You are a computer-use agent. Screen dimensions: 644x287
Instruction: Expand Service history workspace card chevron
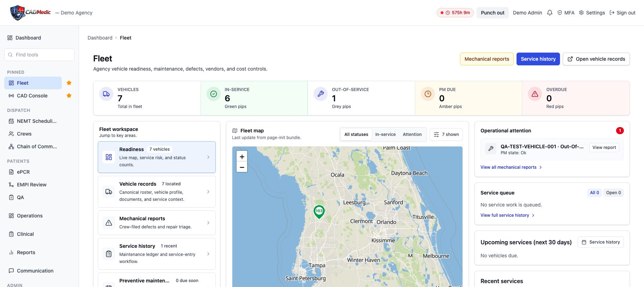coord(208,254)
